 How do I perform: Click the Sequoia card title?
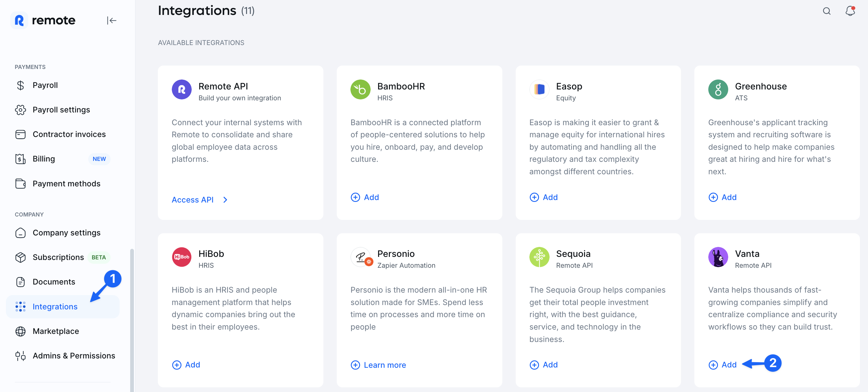(573, 253)
